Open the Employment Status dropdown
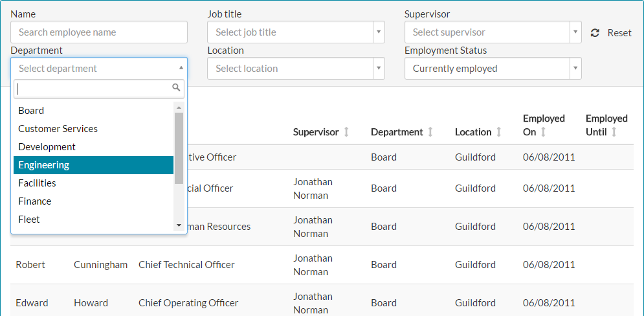Screen dimensions: 644x316 tap(493, 69)
